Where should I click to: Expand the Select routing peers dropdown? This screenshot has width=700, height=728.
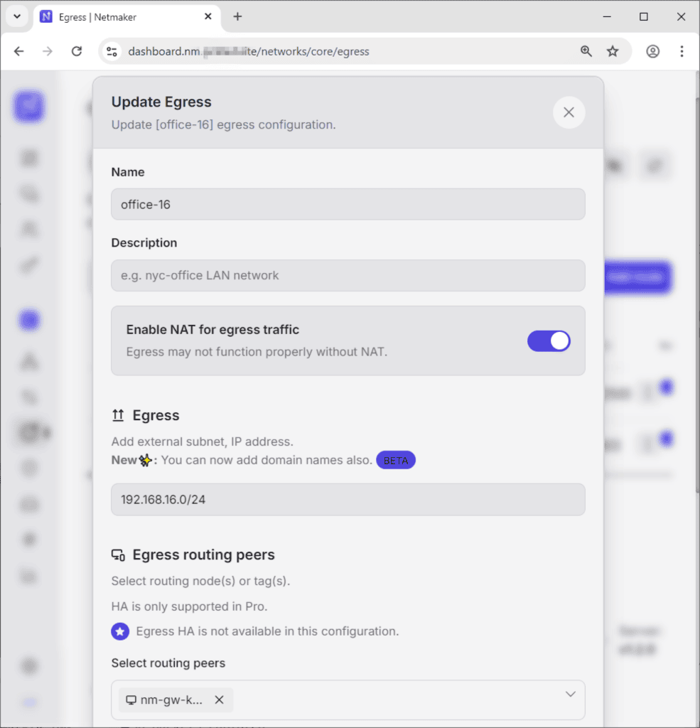(x=571, y=694)
